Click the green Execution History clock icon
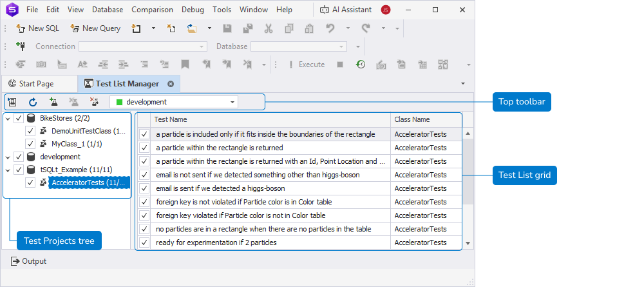Image resolution: width=644 pixels, height=287 pixels. pyautogui.click(x=361, y=64)
